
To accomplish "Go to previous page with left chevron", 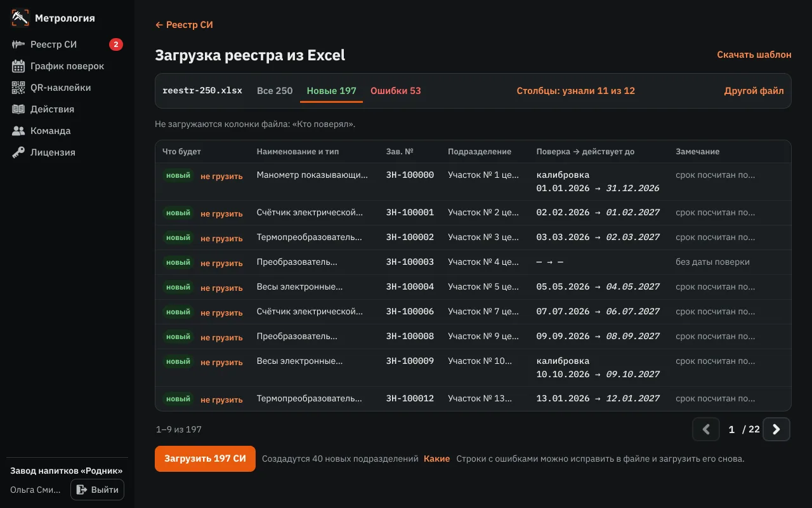I will (x=706, y=429).
